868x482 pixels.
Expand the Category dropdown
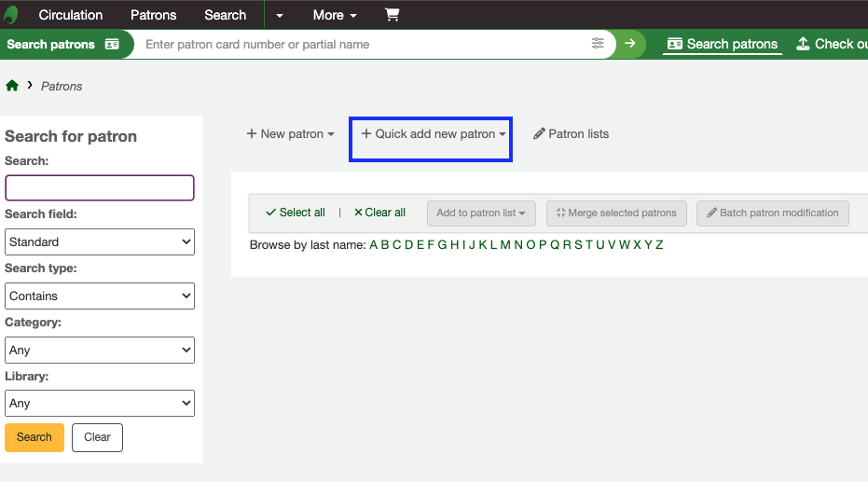[x=100, y=351]
